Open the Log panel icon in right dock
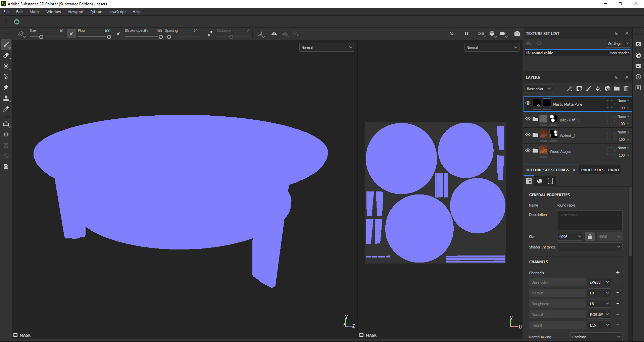 click(x=638, y=88)
